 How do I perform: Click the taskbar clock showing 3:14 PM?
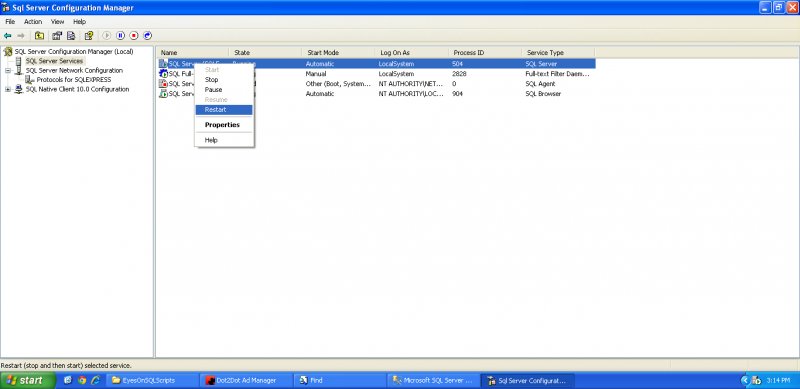[778, 380]
